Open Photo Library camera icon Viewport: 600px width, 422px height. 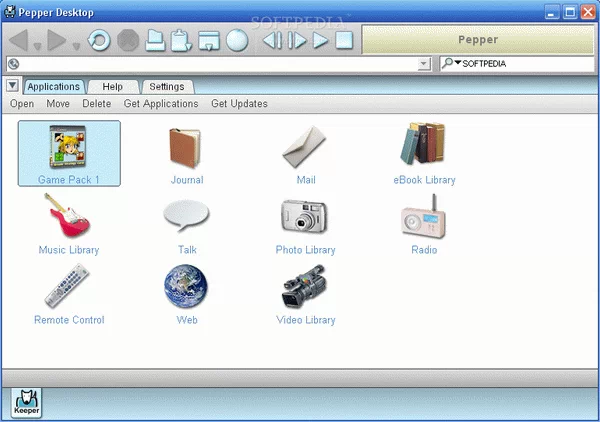pyautogui.click(x=304, y=216)
